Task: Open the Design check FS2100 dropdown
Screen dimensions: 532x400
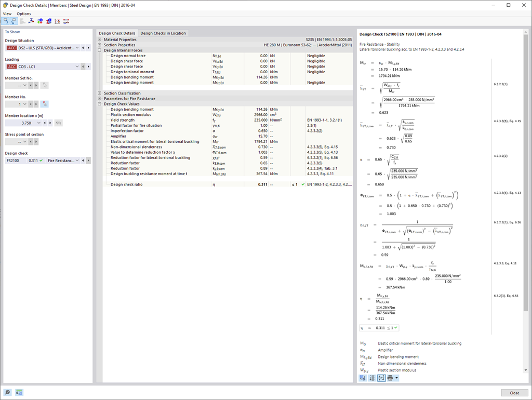Action: pos(77,161)
